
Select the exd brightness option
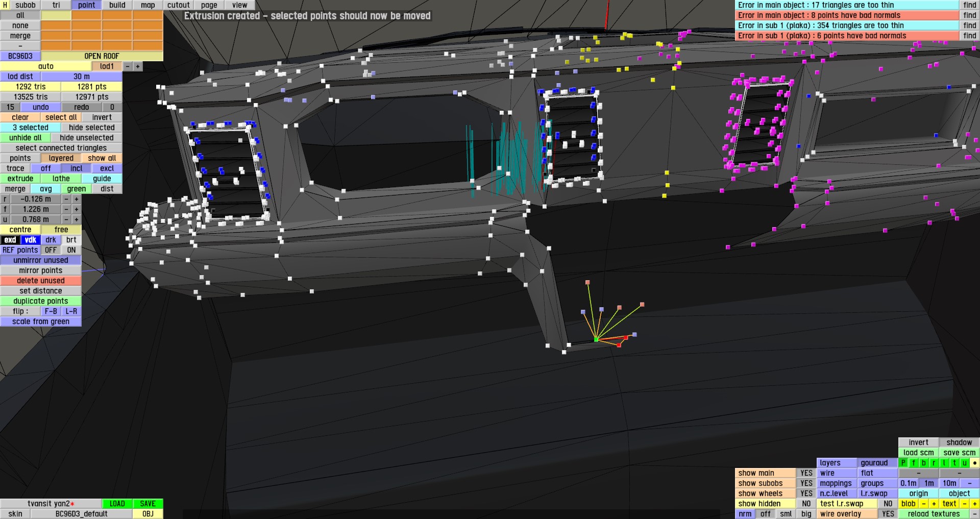pyautogui.click(x=10, y=240)
